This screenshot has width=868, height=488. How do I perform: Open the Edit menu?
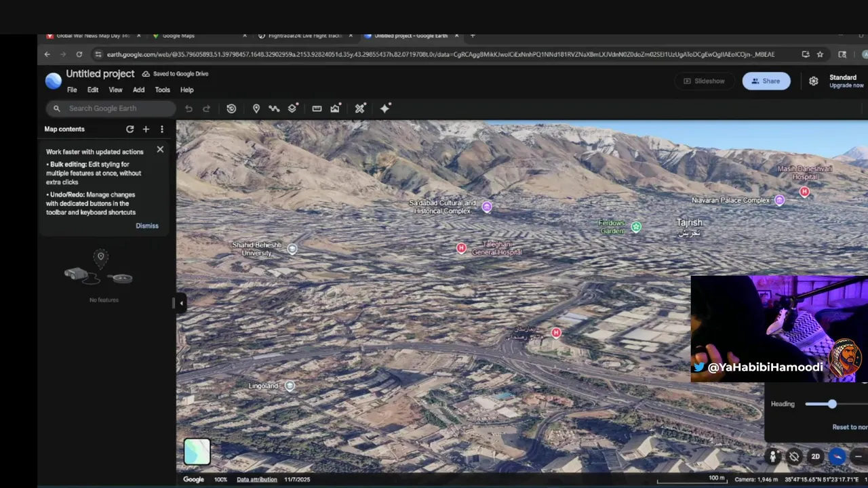click(93, 89)
